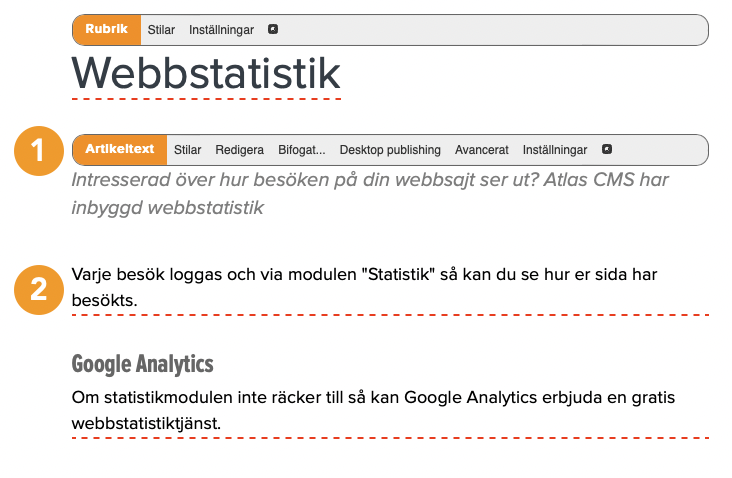Screen dimensions: 732x478
Task: Open the Bifogat... menu
Action: pyautogui.click(x=301, y=150)
